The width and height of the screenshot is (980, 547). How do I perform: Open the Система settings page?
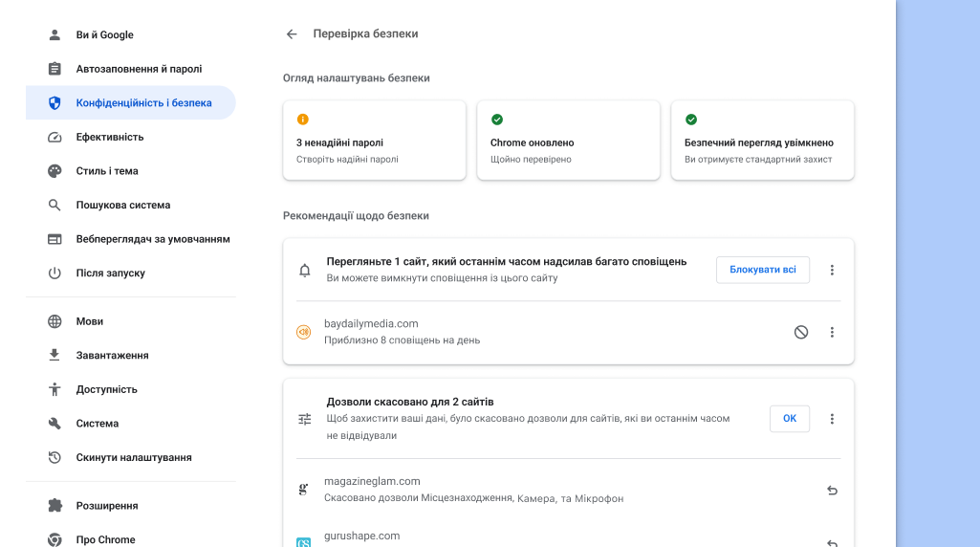[x=131, y=424]
